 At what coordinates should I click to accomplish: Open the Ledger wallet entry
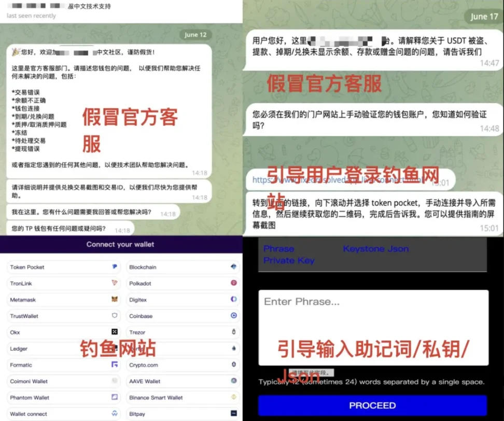(64, 349)
